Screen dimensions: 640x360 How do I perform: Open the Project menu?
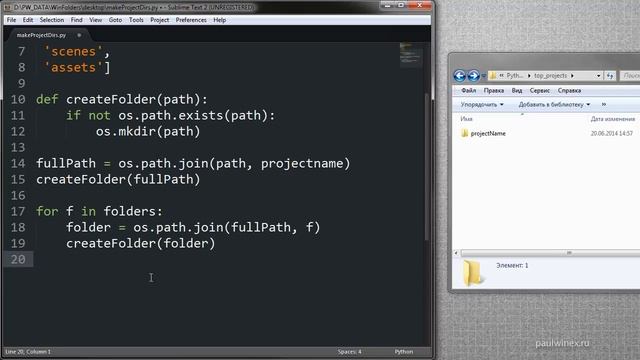click(160, 20)
